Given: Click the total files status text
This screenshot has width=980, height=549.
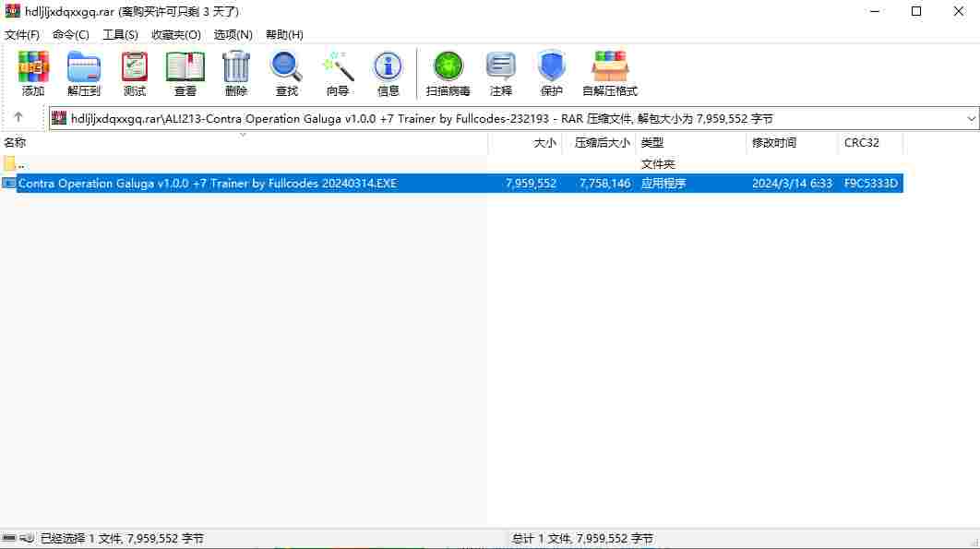Looking at the screenshot, I should (582, 538).
